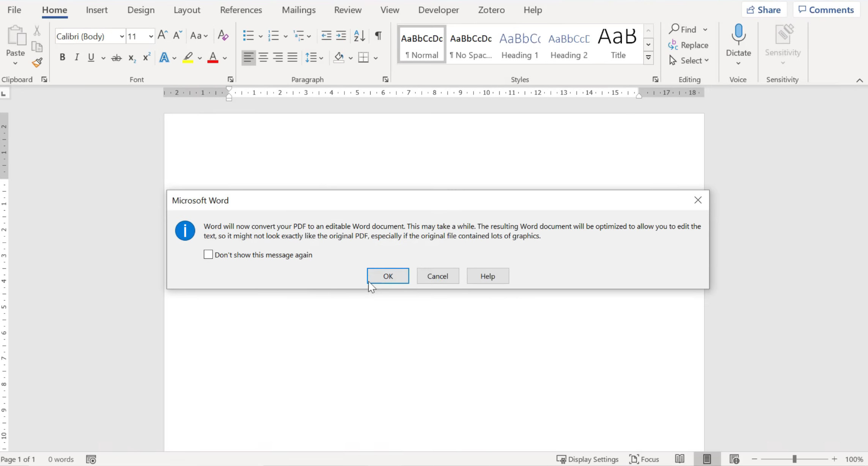Toggle Bold formatting
The width and height of the screenshot is (868, 466).
point(62,57)
